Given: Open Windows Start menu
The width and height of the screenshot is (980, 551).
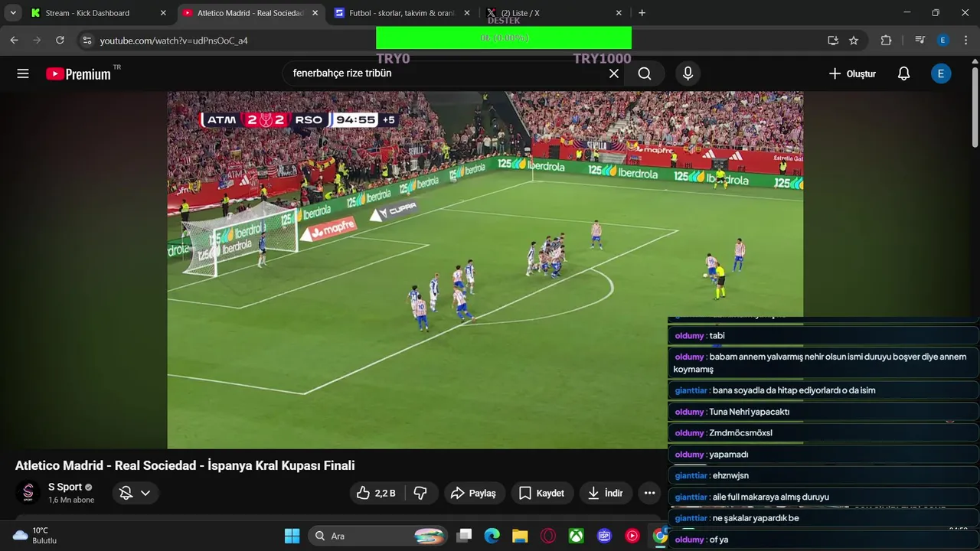Looking at the screenshot, I should tap(292, 536).
